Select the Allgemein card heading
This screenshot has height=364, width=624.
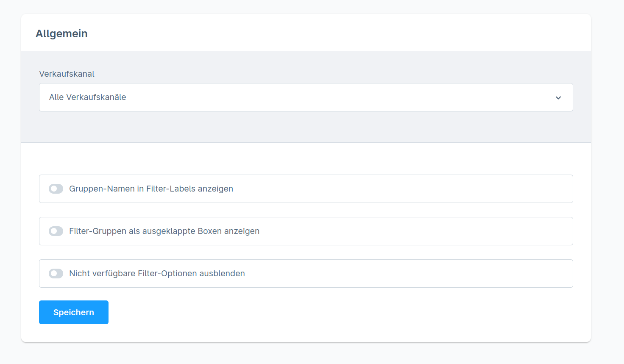click(61, 33)
